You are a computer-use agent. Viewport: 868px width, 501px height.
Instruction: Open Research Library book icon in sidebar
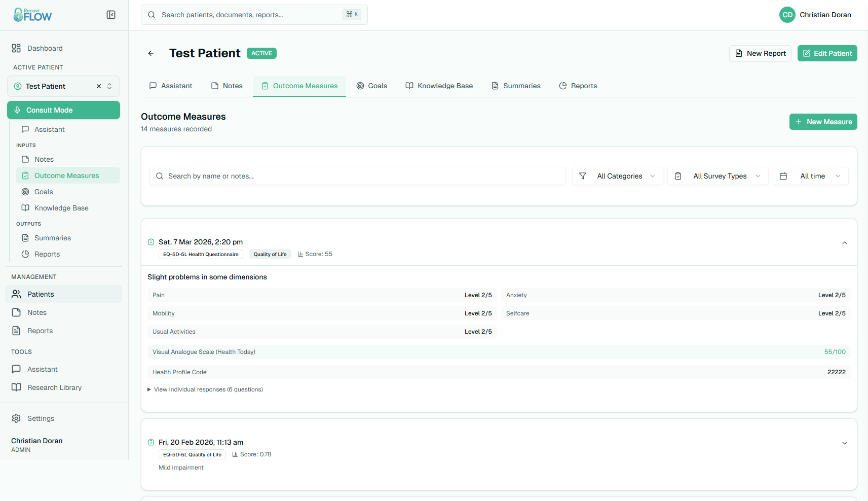click(16, 387)
